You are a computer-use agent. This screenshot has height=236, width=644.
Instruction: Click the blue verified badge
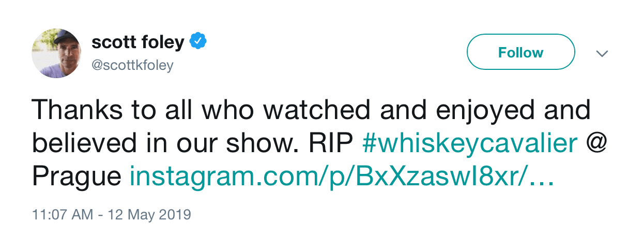click(198, 42)
